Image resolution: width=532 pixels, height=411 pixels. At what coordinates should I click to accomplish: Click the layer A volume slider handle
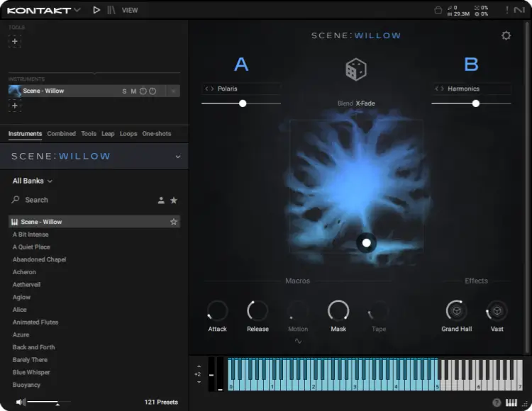pos(243,103)
